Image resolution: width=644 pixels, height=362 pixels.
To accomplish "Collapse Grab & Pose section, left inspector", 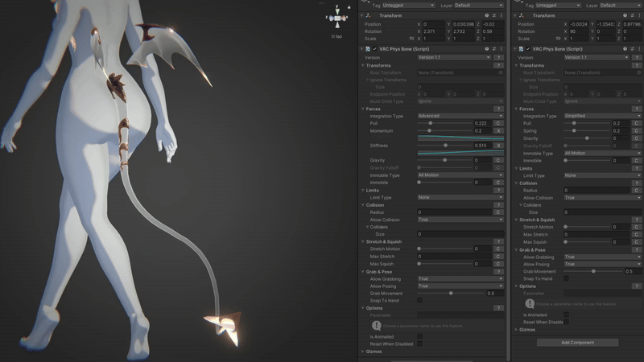I will click(x=363, y=272).
